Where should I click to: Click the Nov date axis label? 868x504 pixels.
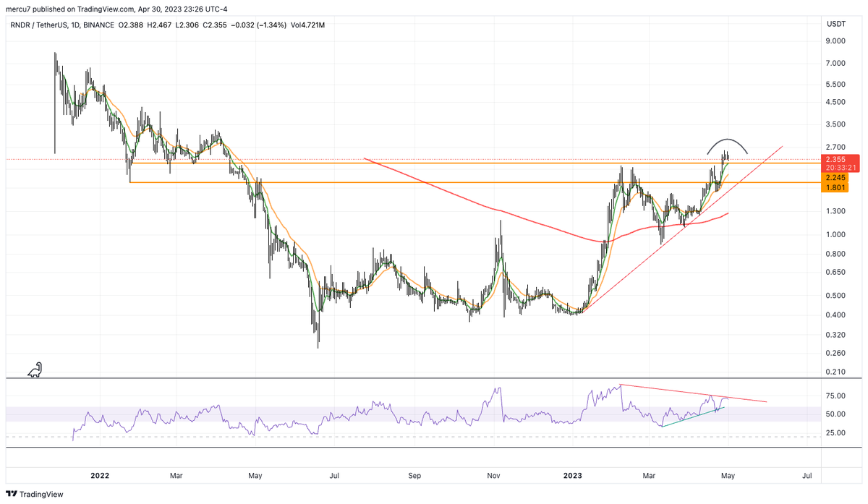click(x=493, y=476)
